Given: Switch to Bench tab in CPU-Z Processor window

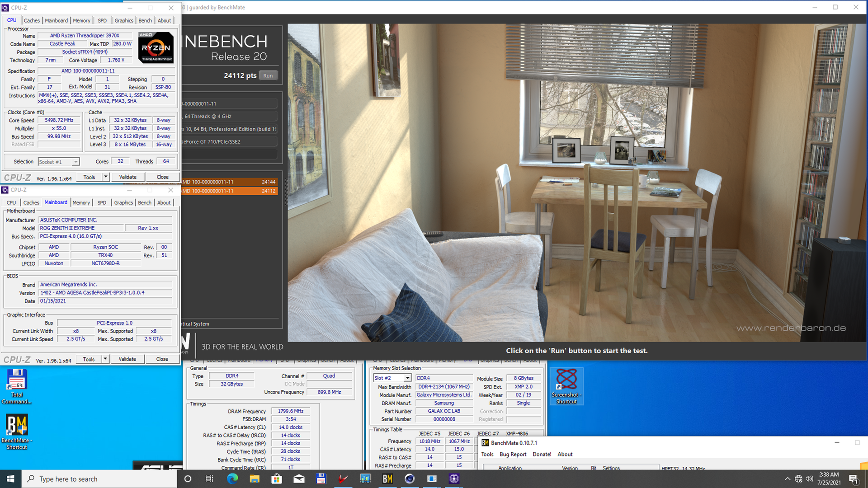Looking at the screenshot, I should 145,21.
